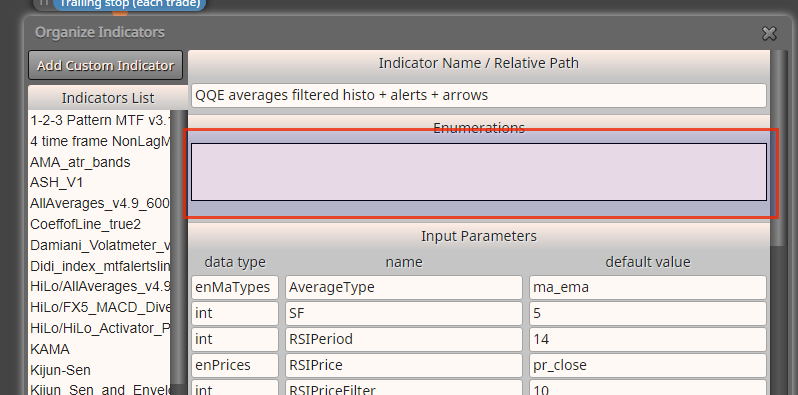Select Damiani_Volatmeter indicator

100,245
